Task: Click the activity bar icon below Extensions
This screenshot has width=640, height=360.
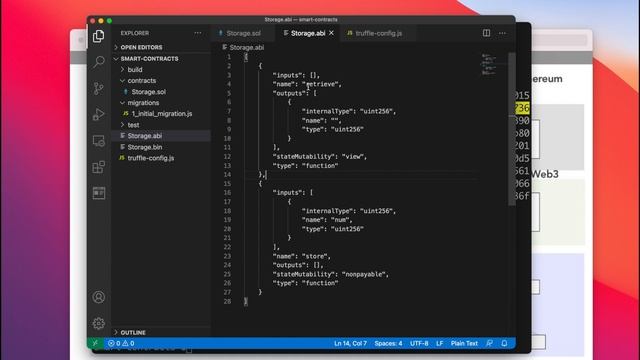Action: (98, 193)
